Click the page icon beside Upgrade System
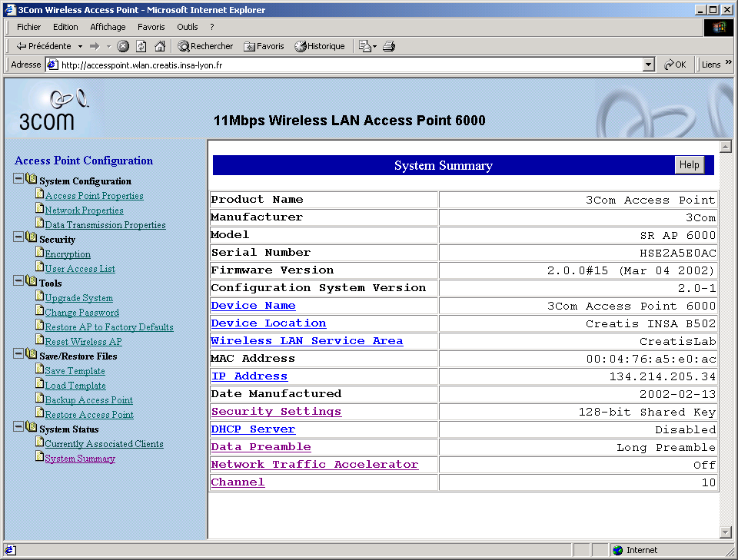738x560 pixels. tap(40, 295)
